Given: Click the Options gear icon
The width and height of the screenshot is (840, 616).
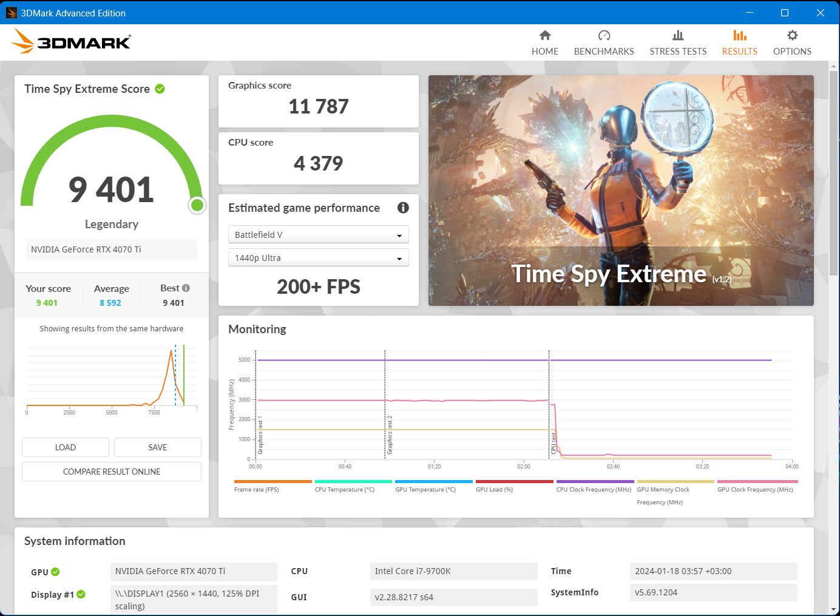Looking at the screenshot, I should tap(792, 35).
